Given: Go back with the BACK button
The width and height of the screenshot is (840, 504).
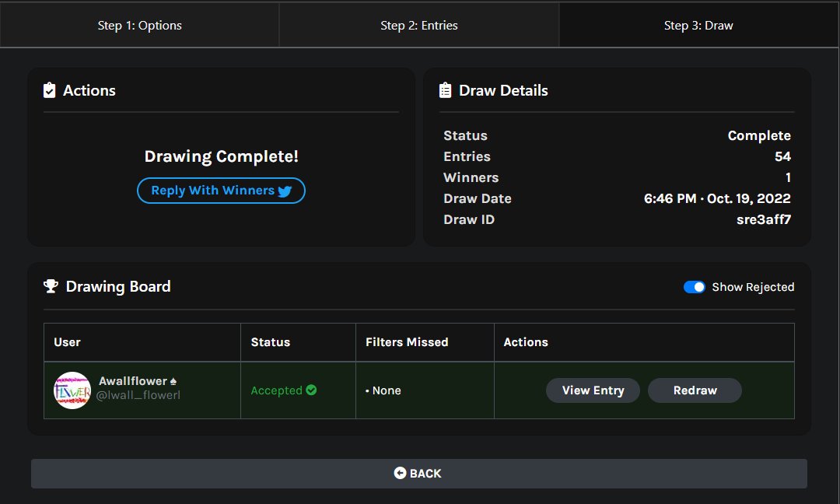Looking at the screenshot, I should point(419,474).
